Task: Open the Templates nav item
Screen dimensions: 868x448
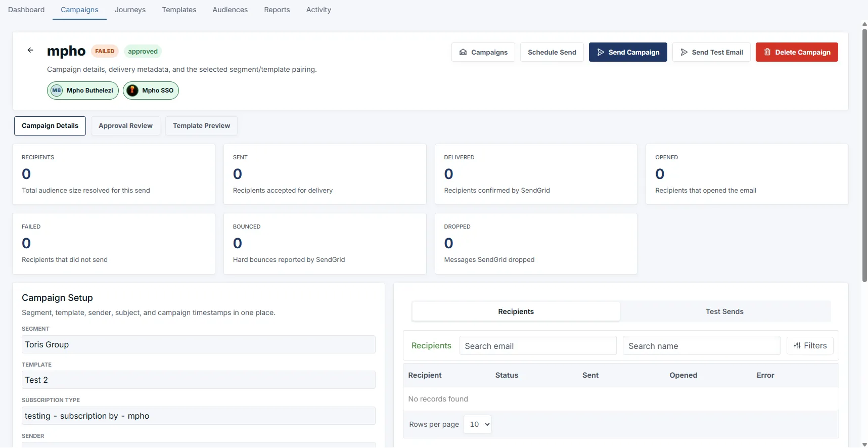Action: tap(179, 10)
